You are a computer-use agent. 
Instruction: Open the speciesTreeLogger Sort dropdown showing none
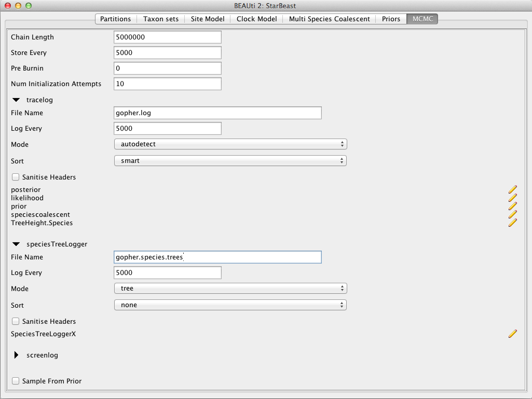230,305
